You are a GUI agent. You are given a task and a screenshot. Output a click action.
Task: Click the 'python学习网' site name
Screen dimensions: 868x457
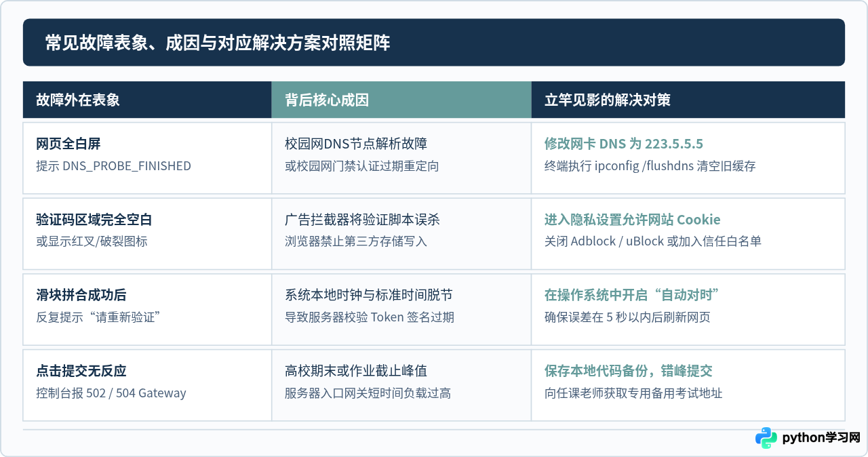[821, 438]
